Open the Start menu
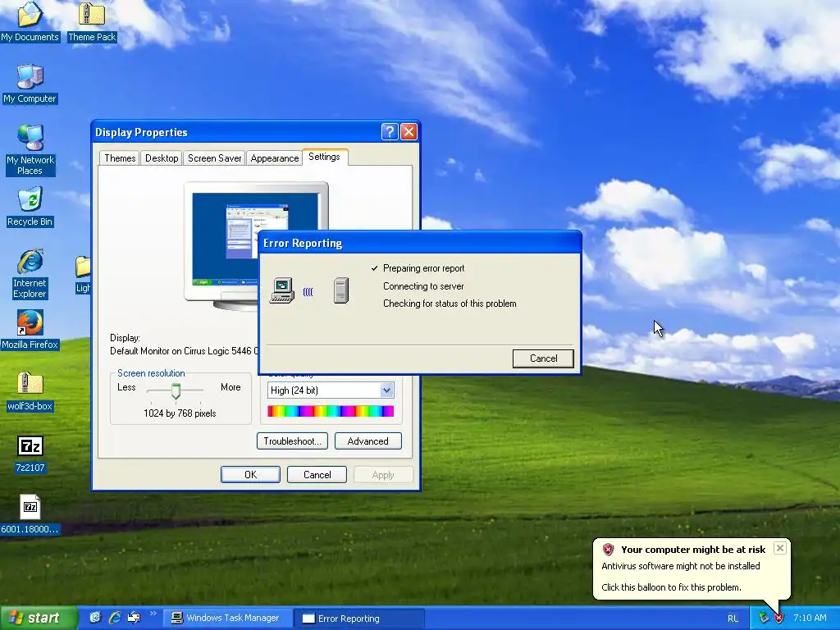Image resolution: width=840 pixels, height=630 pixels. coord(39,618)
